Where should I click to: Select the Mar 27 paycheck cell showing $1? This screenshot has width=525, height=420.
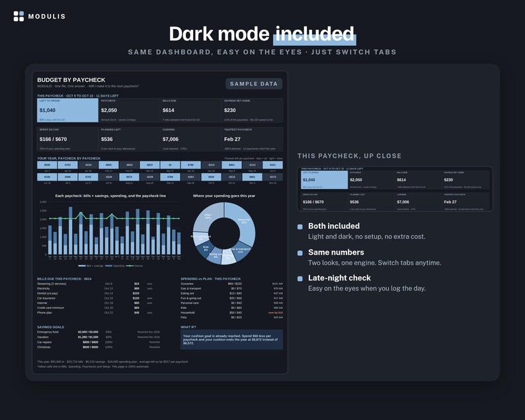(x=170, y=165)
